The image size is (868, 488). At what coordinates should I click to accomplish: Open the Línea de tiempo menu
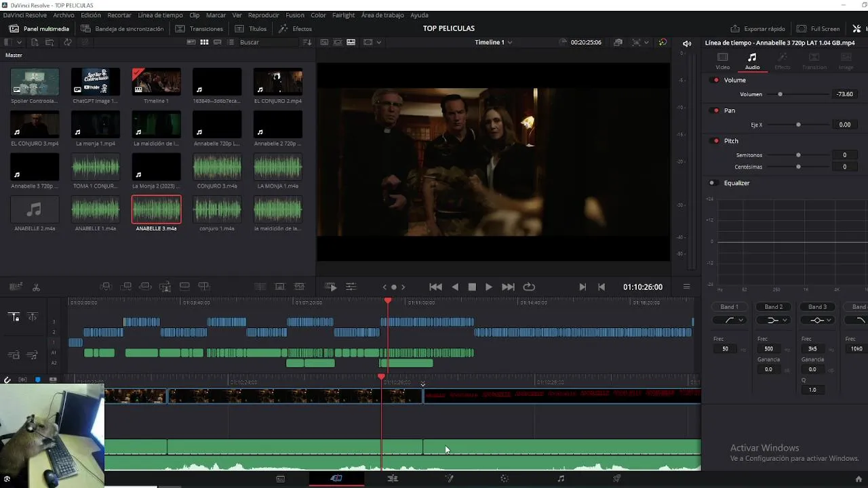pyautogui.click(x=160, y=15)
